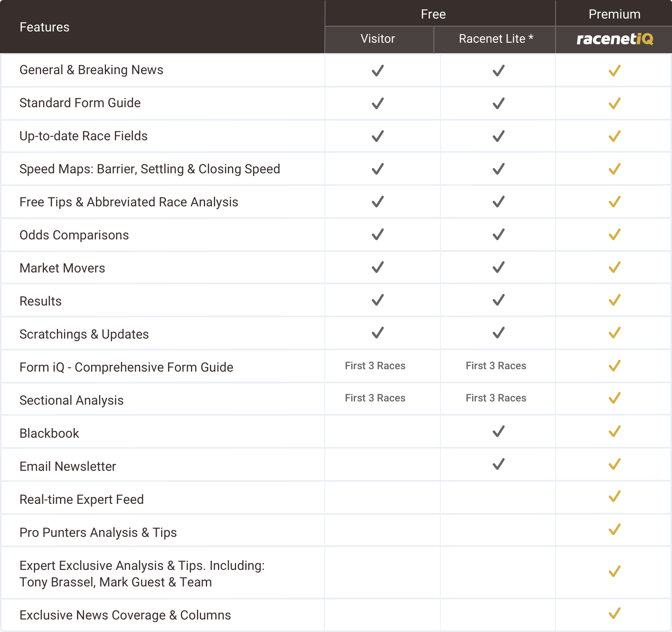This screenshot has width=672, height=632.
Task: Select the gold checkmark for Pro Punters Analysis & Tips
Action: click(x=614, y=530)
